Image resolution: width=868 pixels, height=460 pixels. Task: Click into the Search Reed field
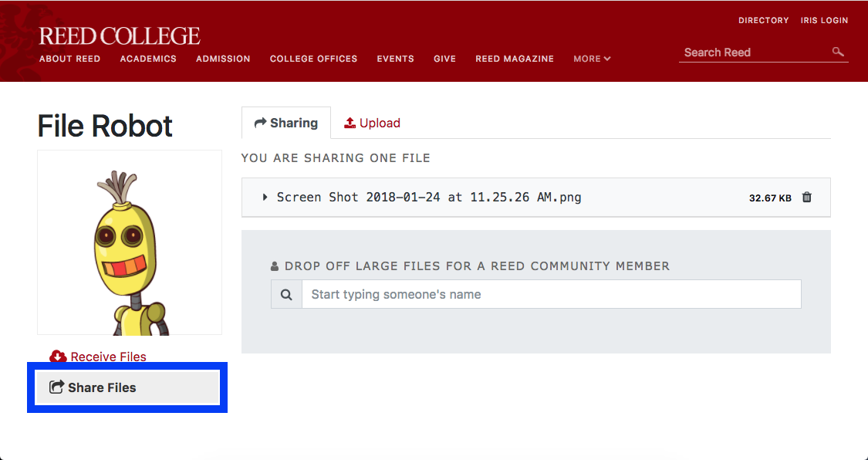[753, 52]
